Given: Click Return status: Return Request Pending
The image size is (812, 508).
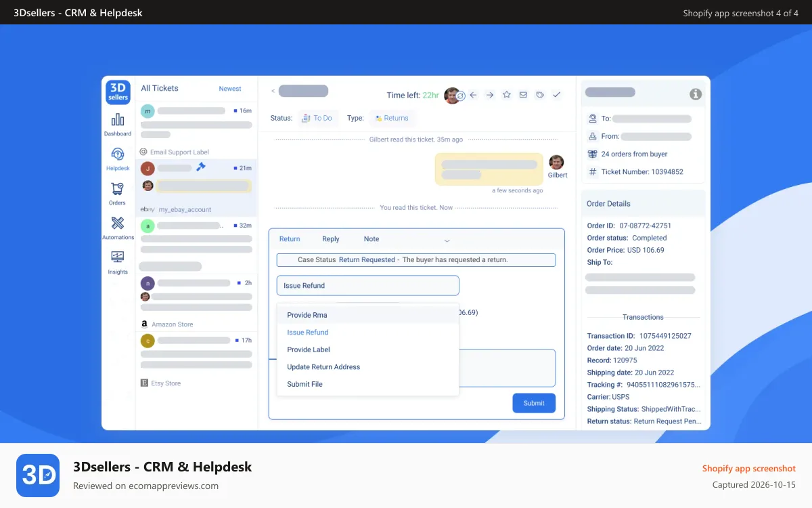Looking at the screenshot, I should (x=644, y=421).
